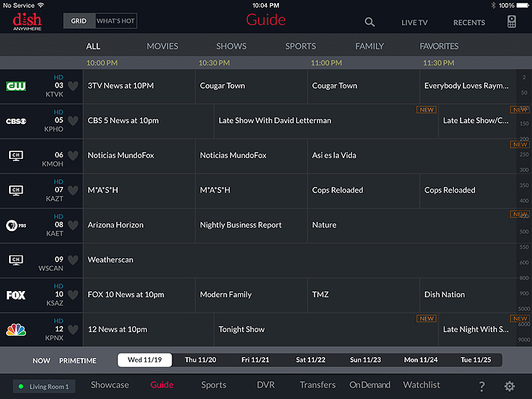Click the help question mark icon

(x=482, y=386)
